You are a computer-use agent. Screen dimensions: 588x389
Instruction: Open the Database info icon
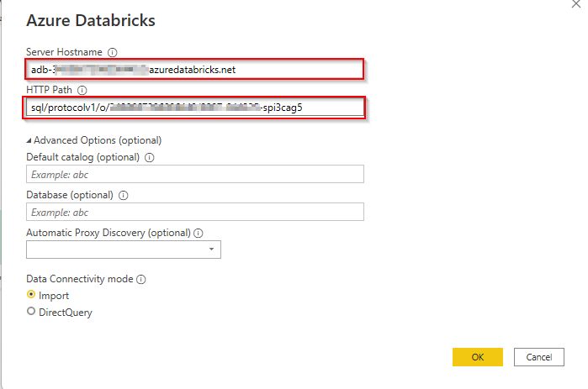click(x=124, y=196)
